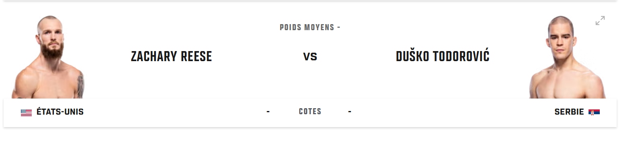644x146 pixels.
Task: Select the odds dash right of Cotes
Action: (x=350, y=111)
